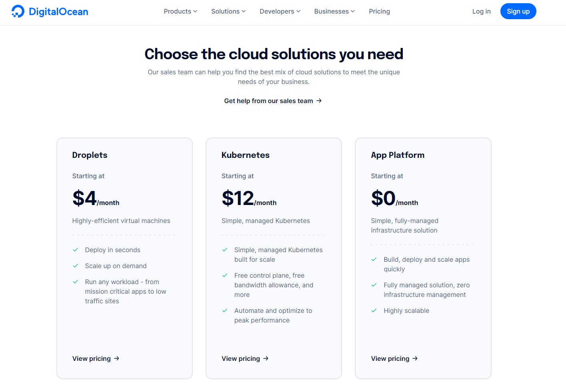566x392 pixels.
Task: Click the $12/month Kubernetes price text
Action: pos(248,198)
